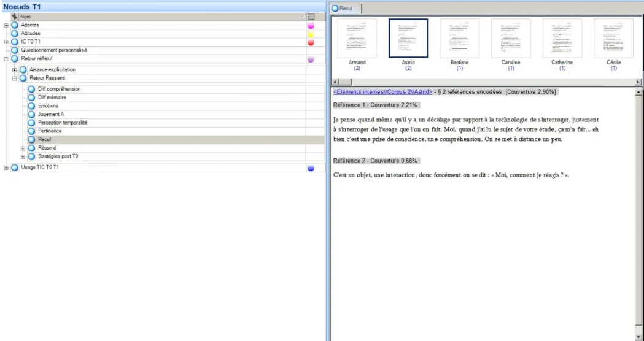Select the Recul tab
Viewport: 644px width, 341px height.
click(x=346, y=8)
